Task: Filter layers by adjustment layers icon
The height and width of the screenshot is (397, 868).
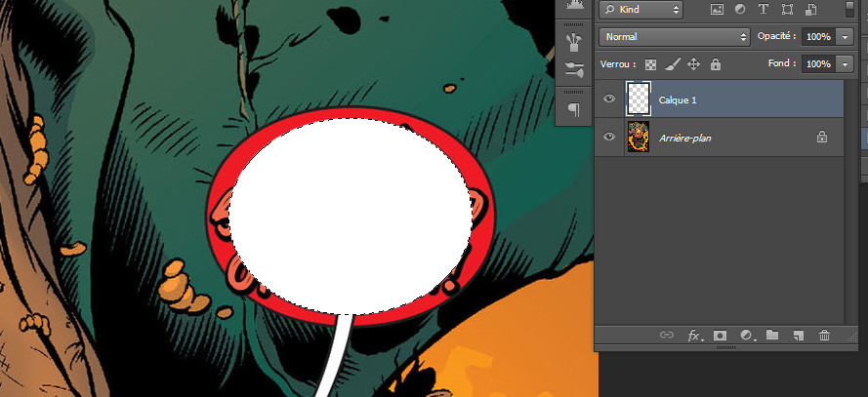Action: pyautogui.click(x=740, y=10)
